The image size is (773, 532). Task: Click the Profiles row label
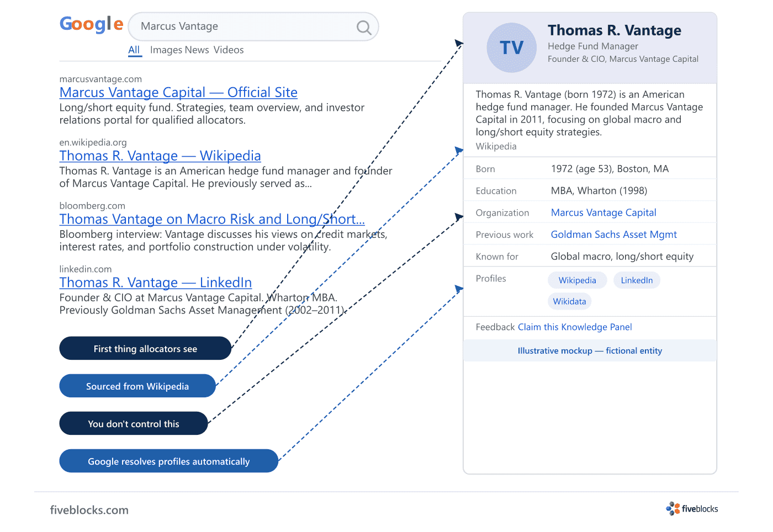(491, 279)
